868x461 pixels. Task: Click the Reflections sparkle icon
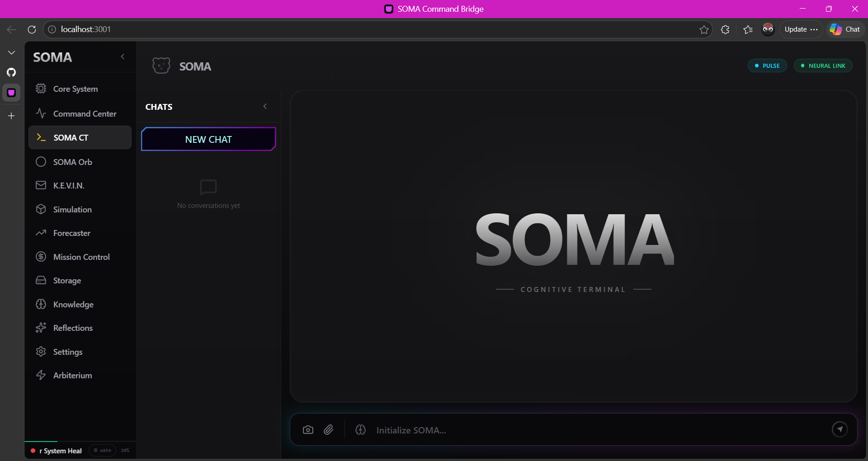(x=41, y=328)
